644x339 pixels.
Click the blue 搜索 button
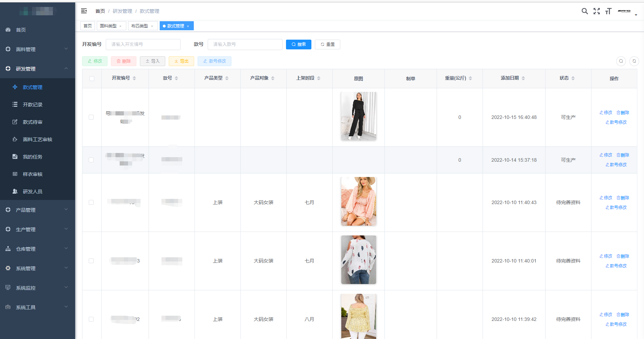tap(299, 45)
